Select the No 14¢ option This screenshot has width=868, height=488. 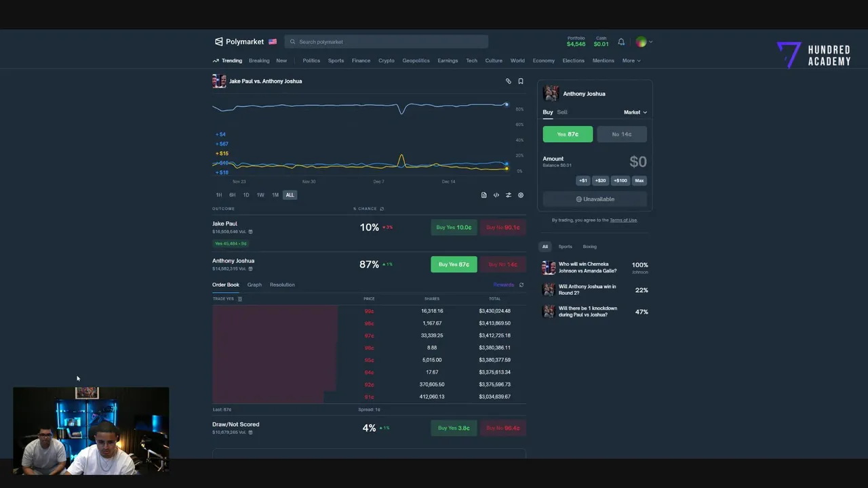tap(621, 134)
